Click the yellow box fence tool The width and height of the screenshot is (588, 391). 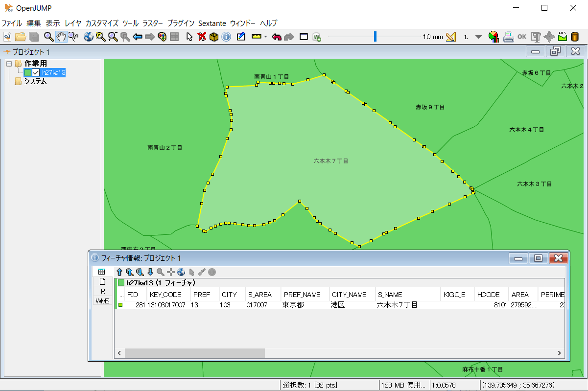(x=214, y=37)
